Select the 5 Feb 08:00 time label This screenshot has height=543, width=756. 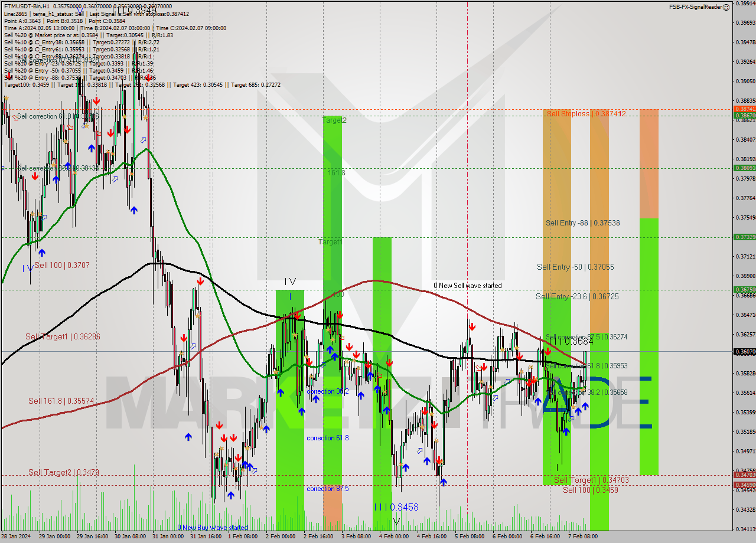[x=470, y=537]
